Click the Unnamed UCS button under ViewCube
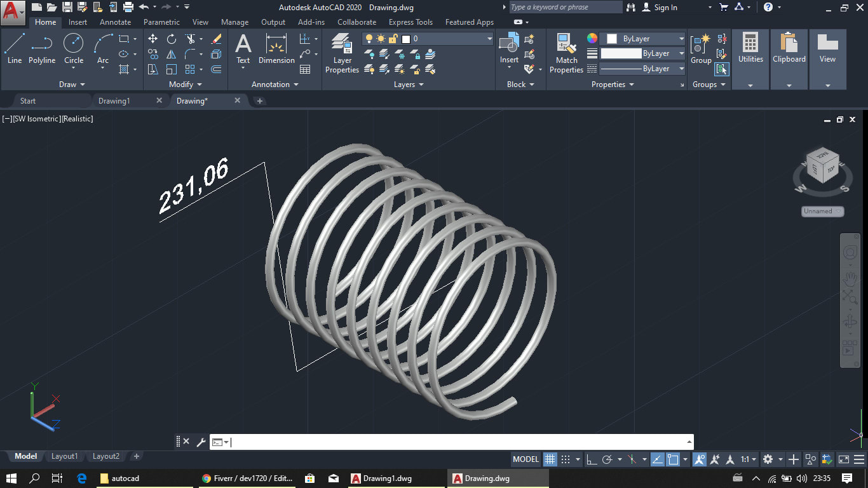 point(822,211)
